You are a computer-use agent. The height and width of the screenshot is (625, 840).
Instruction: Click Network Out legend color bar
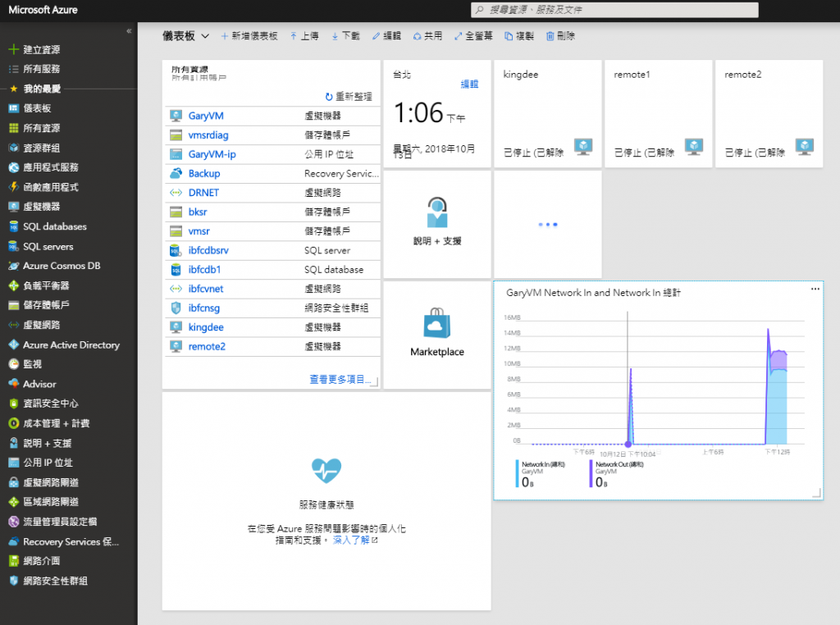[591, 473]
